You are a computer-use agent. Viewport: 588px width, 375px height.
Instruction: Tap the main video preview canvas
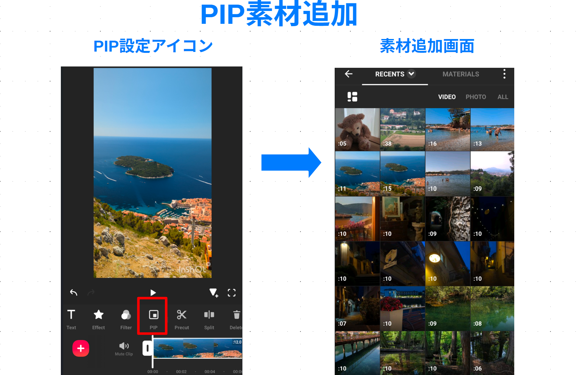coord(152,173)
